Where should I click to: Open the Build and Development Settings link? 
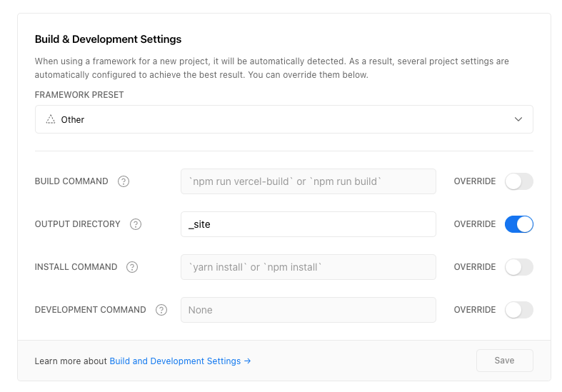pyautogui.click(x=180, y=361)
